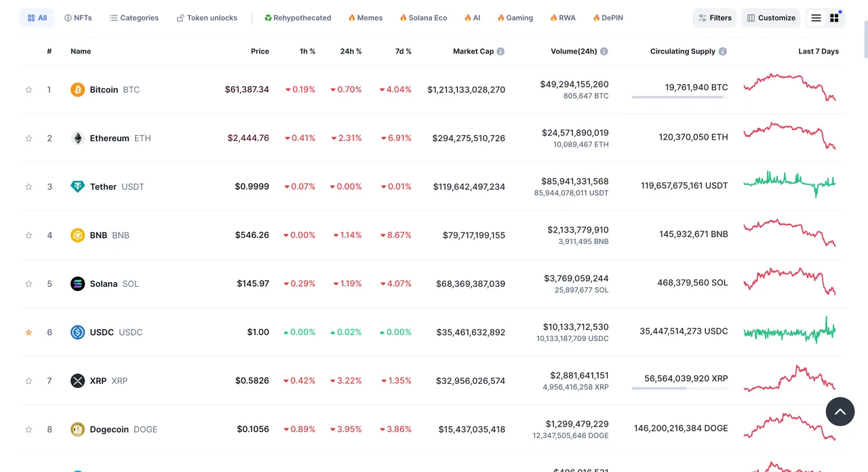868x472 pixels.
Task: Toggle the Dogecoin watchlist star
Action: point(28,429)
